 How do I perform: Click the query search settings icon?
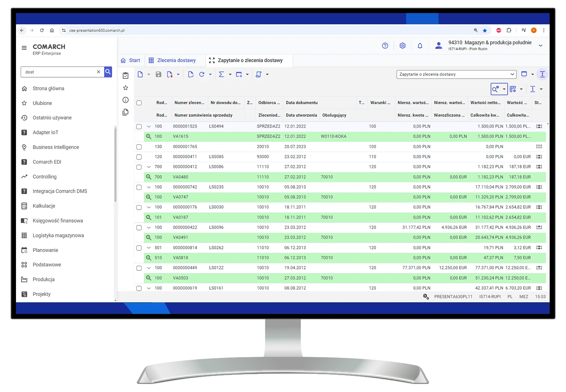point(495,89)
